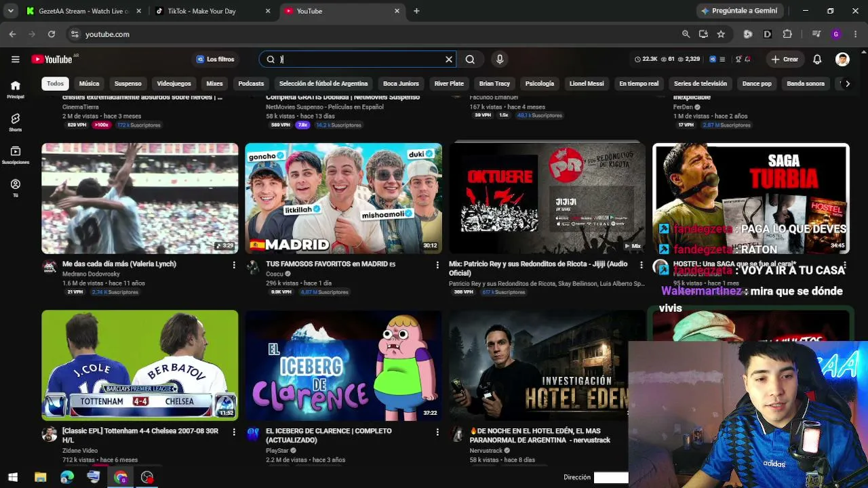View site information icon in address bar
Image resolution: width=868 pixels, height=488 pixels.
pyautogui.click(x=75, y=34)
